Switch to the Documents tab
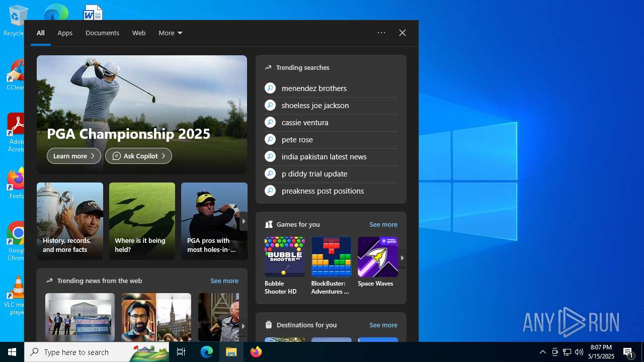The height and width of the screenshot is (362, 644). coord(102,33)
